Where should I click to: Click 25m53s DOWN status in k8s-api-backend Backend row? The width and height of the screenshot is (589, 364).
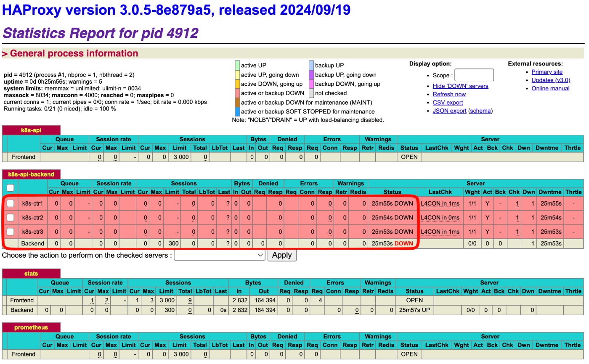[393, 243]
